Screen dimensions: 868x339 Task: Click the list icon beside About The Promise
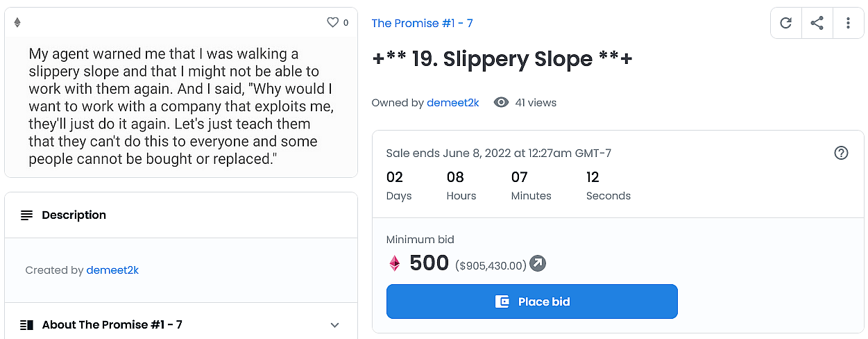[x=27, y=324]
